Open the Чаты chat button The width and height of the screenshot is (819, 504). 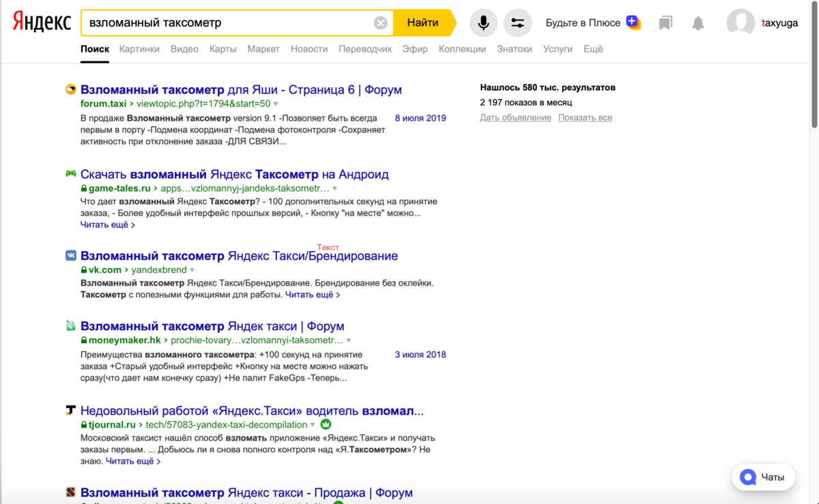763,477
